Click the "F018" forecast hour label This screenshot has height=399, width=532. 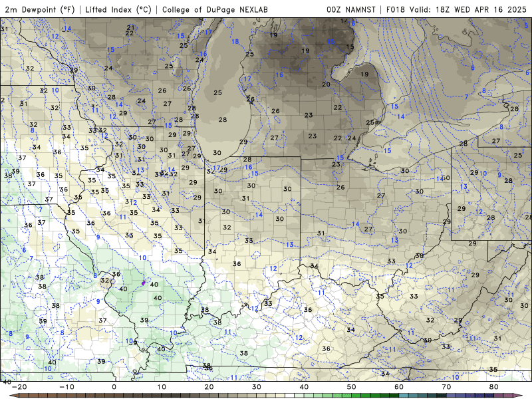(395, 9)
